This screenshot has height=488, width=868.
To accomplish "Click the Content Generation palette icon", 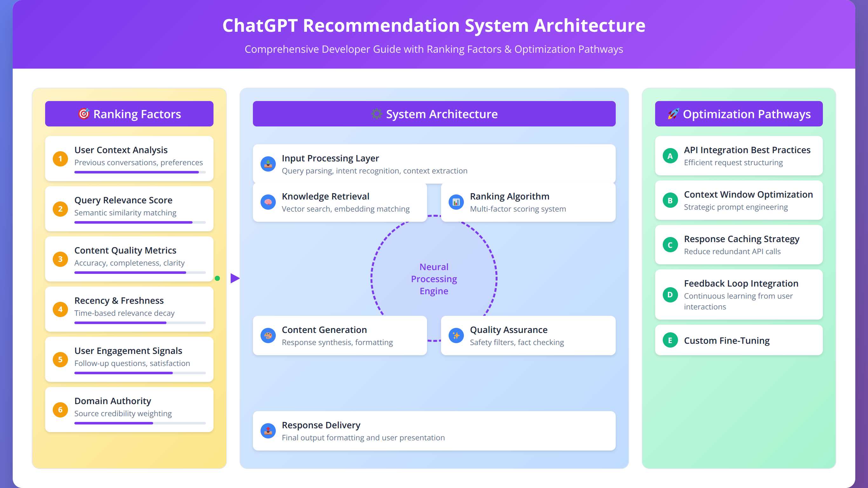I will (268, 336).
